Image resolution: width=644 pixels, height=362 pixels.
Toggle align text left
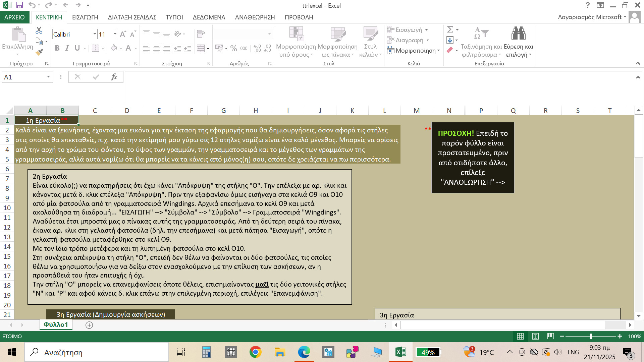pyautogui.click(x=146, y=49)
